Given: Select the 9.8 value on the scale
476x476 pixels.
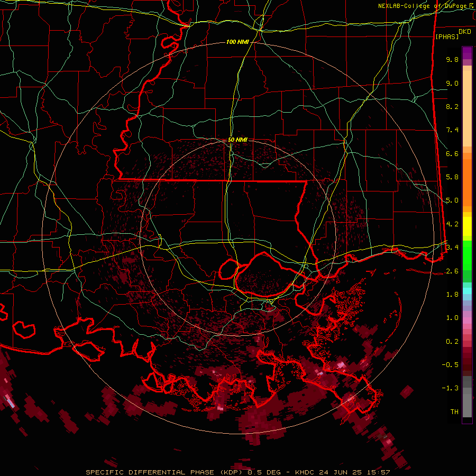Looking at the screenshot, I should point(452,59).
